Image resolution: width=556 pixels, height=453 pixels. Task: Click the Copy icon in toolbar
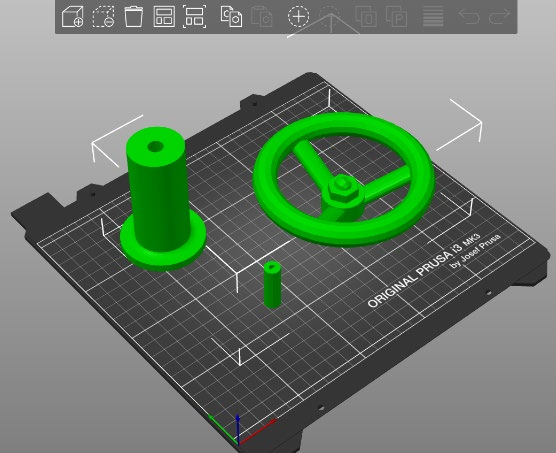click(x=231, y=16)
